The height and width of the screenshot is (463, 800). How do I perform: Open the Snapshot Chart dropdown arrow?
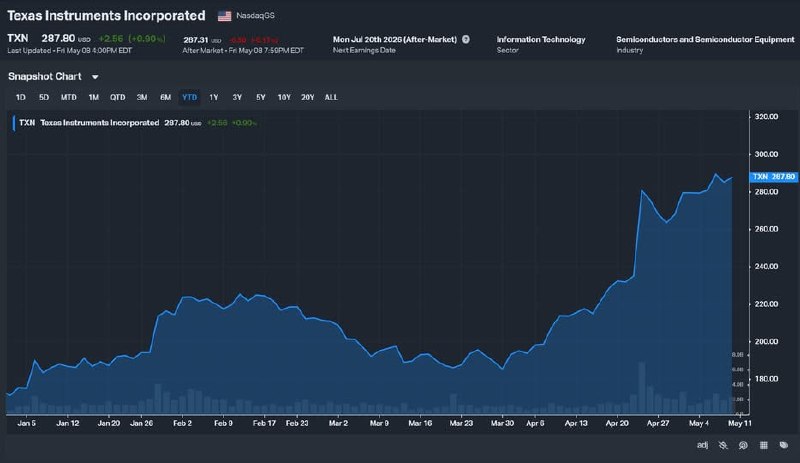(95, 77)
